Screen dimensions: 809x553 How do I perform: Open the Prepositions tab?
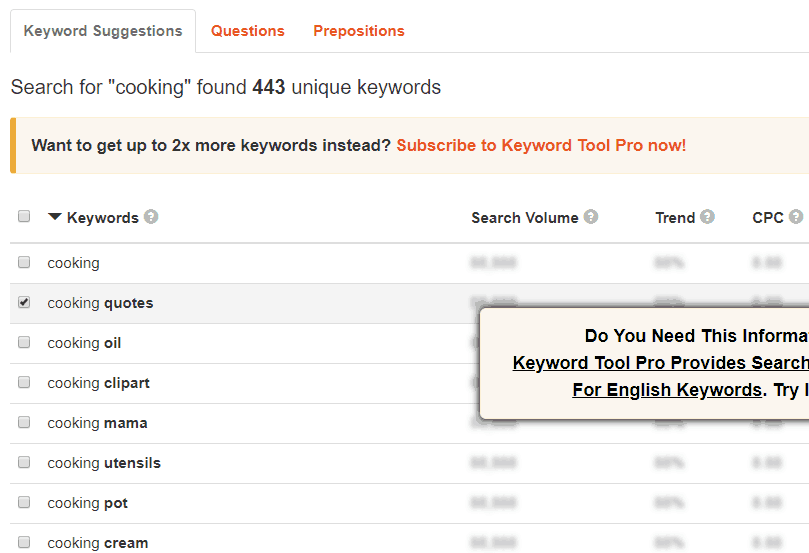tap(359, 31)
